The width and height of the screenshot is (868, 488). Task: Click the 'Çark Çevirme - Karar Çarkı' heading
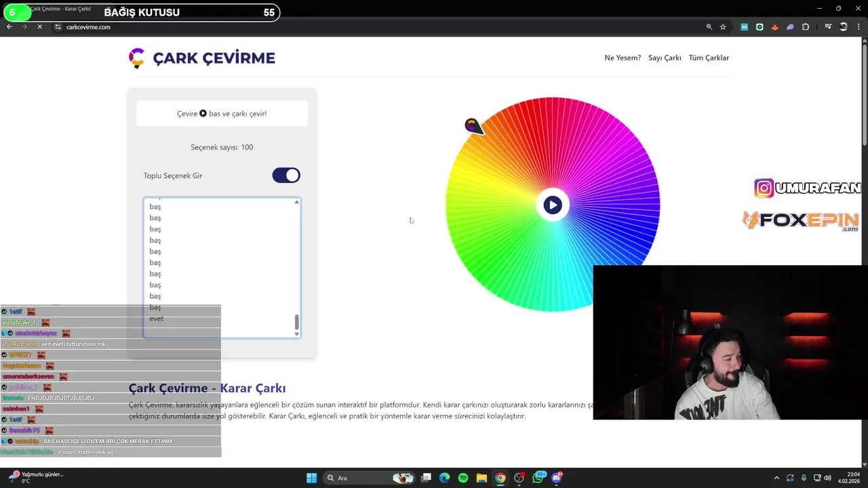click(207, 388)
